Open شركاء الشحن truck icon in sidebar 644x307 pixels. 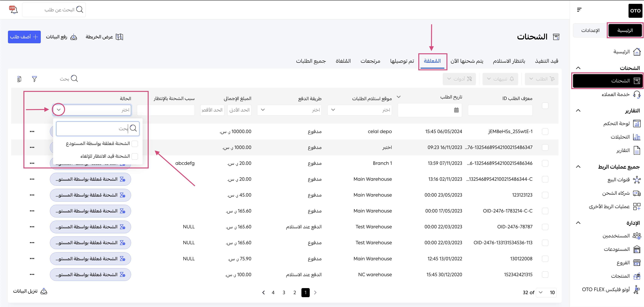click(x=636, y=193)
